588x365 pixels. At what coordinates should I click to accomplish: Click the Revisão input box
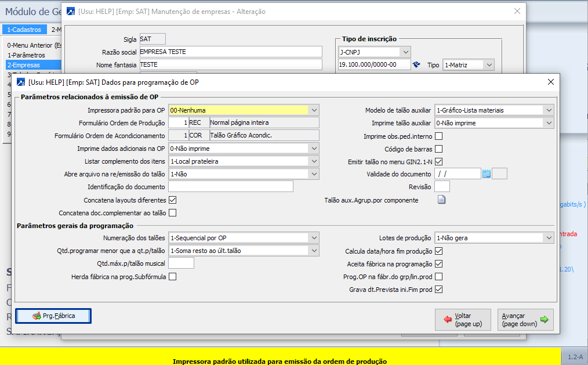pyautogui.click(x=442, y=187)
